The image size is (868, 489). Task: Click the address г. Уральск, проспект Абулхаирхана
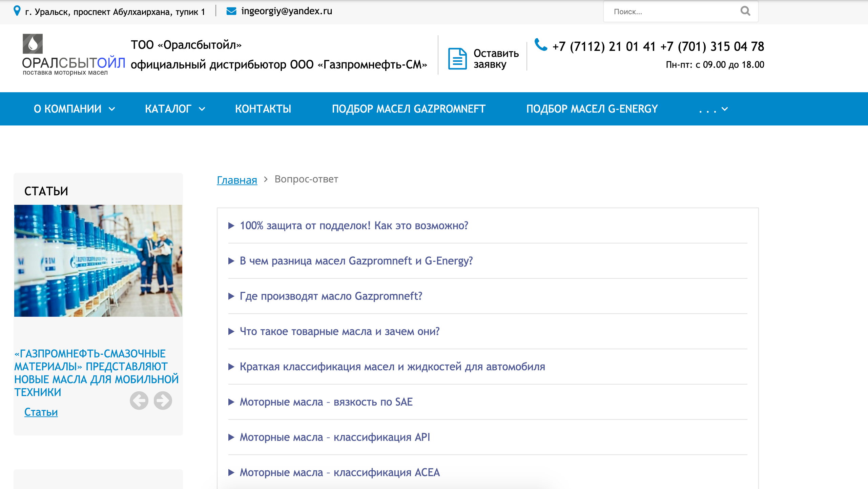point(115,12)
